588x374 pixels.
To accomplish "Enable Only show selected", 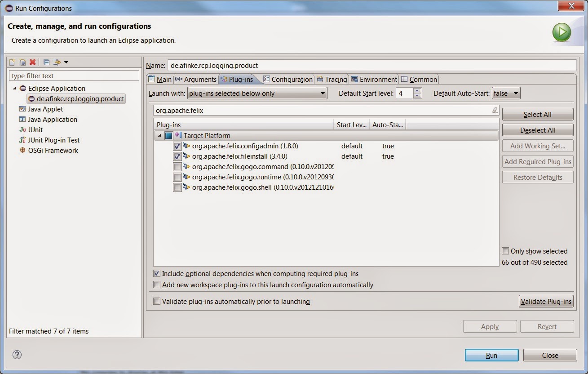I will (505, 251).
